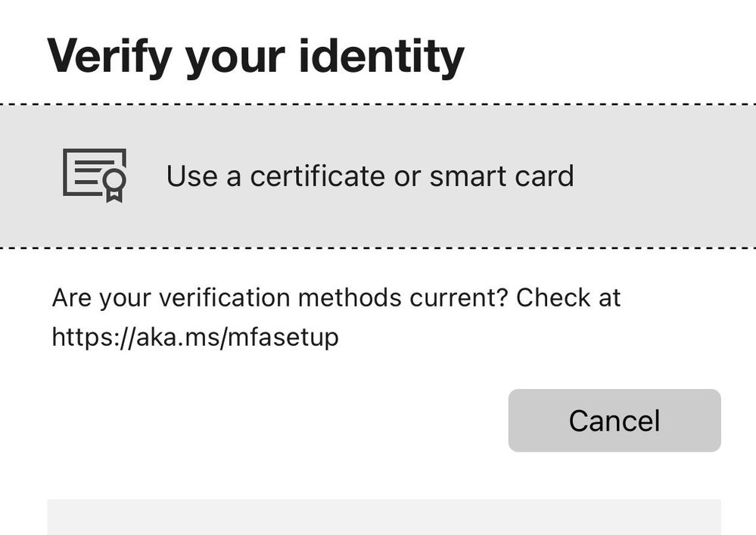Image resolution: width=756 pixels, height=535 pixels.
Task: Click the light gray panel below Cancel
Action: click(x=384, y=517)
